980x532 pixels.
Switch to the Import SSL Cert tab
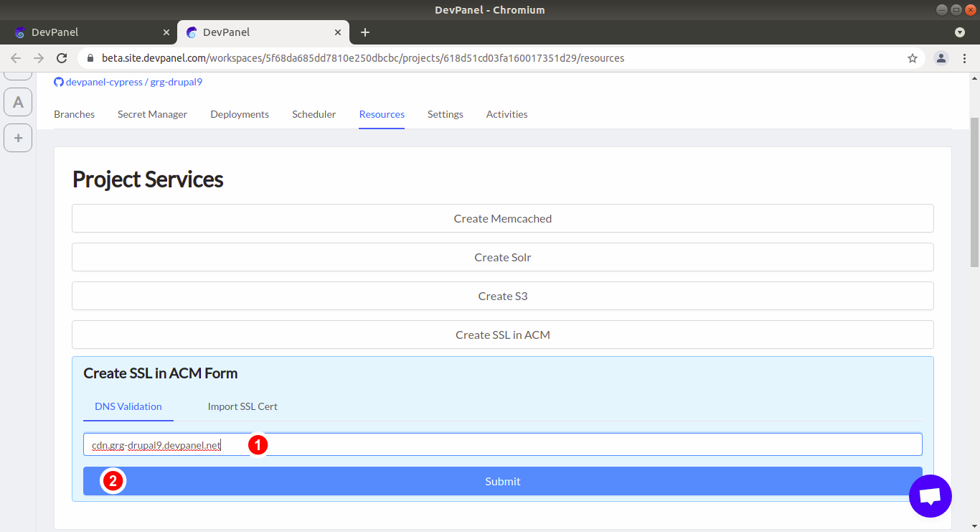click(242, 406)
